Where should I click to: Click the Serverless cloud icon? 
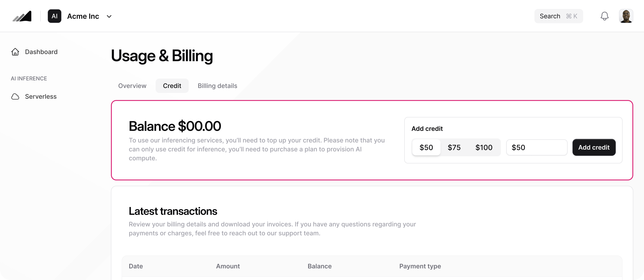pyautogui.click(x=15, y=97)
